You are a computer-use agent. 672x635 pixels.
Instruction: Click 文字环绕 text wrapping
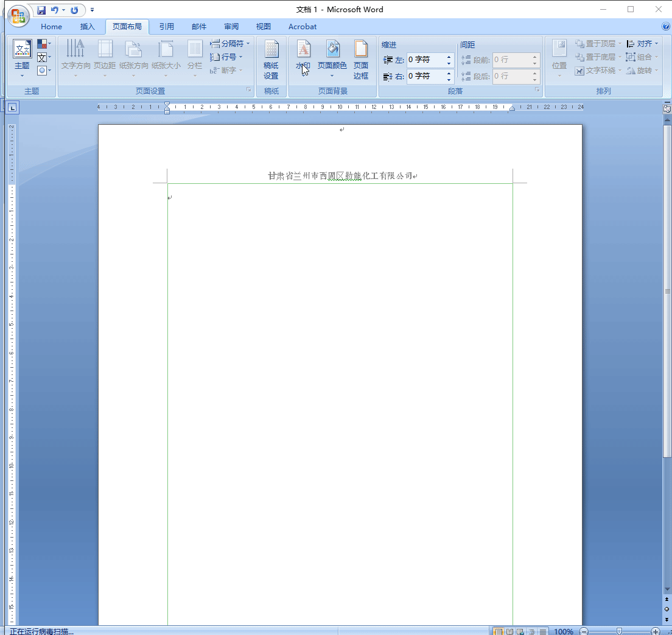pos(598,70)
